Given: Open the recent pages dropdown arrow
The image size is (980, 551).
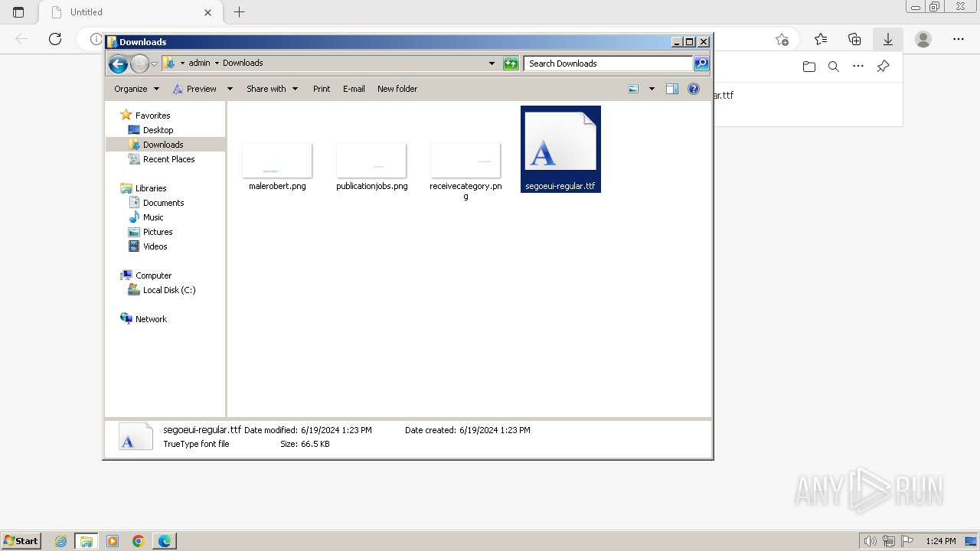Looking at the screenshot, I should [154, 64].
